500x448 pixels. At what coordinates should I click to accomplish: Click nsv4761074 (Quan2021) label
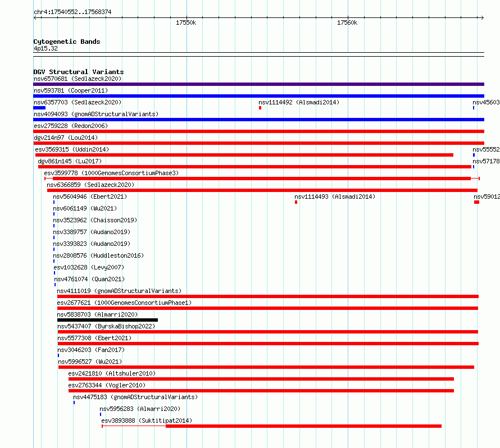(x=89, y=279)
